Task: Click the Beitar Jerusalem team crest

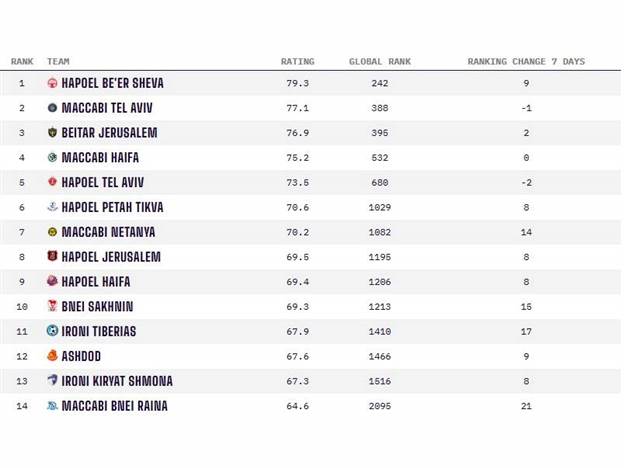Action: [x=53, y=133]
